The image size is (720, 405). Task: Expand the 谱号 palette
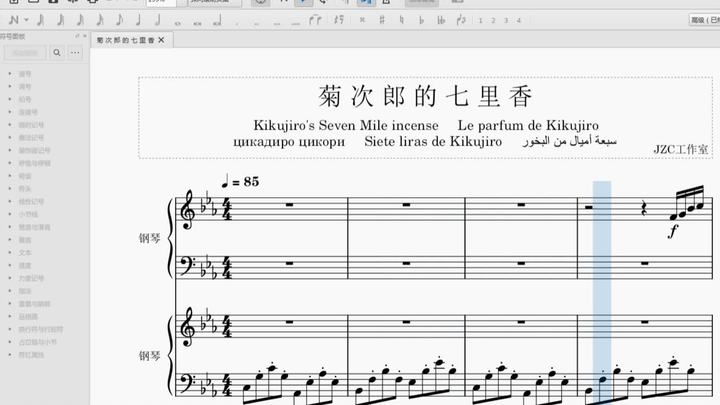25,74
